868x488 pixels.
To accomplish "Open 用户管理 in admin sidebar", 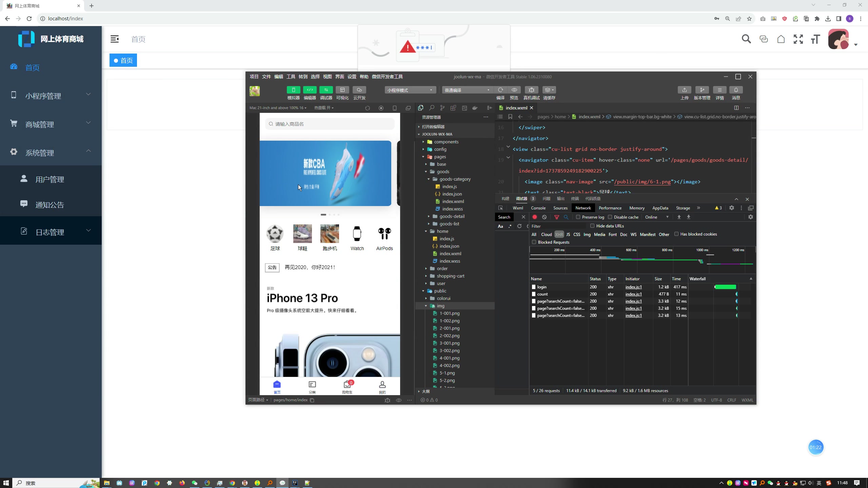I will point(51,179).
